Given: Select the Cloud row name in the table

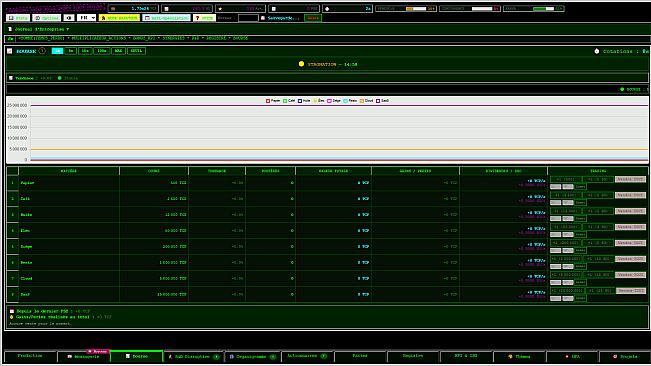Looking at the screenshot, I should coord(26,278).
